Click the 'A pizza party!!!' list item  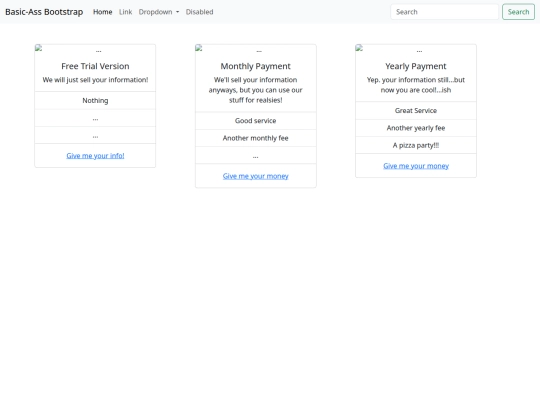[x=416, y=145]
